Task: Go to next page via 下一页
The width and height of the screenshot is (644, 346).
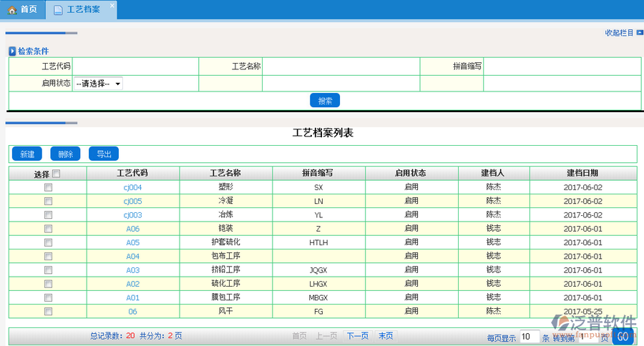Action: (x=358, y=336)
